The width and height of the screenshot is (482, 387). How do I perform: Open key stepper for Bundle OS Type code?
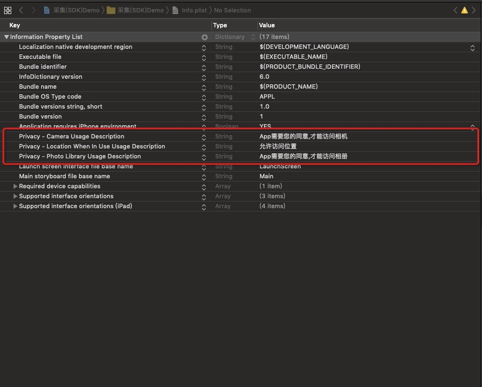(204, 98)
